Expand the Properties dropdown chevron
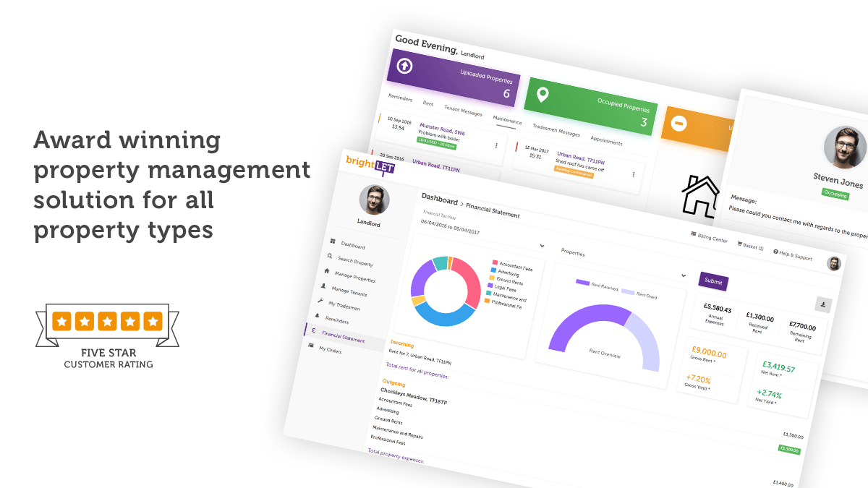868x488 pixels. click(683, 275)
